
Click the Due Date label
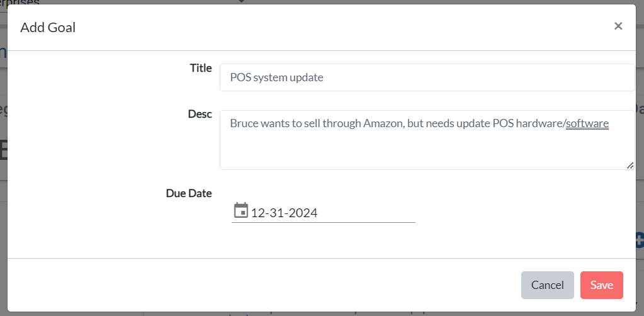pyautogui.click(x=189, y=193)
